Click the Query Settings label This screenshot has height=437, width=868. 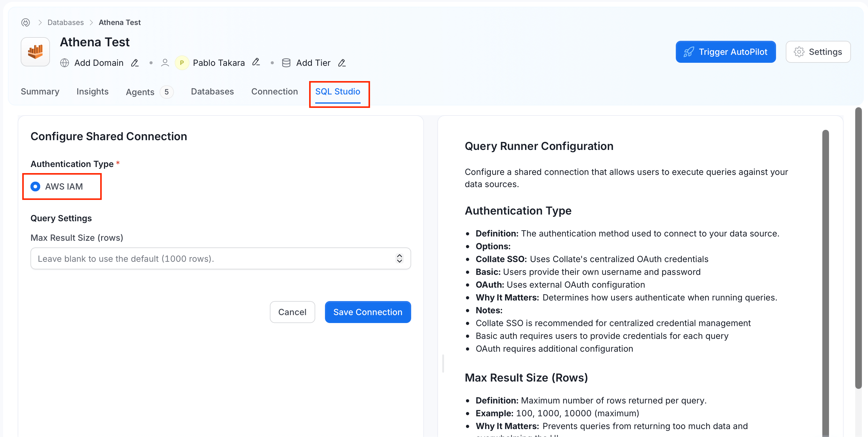coord(61,218)
